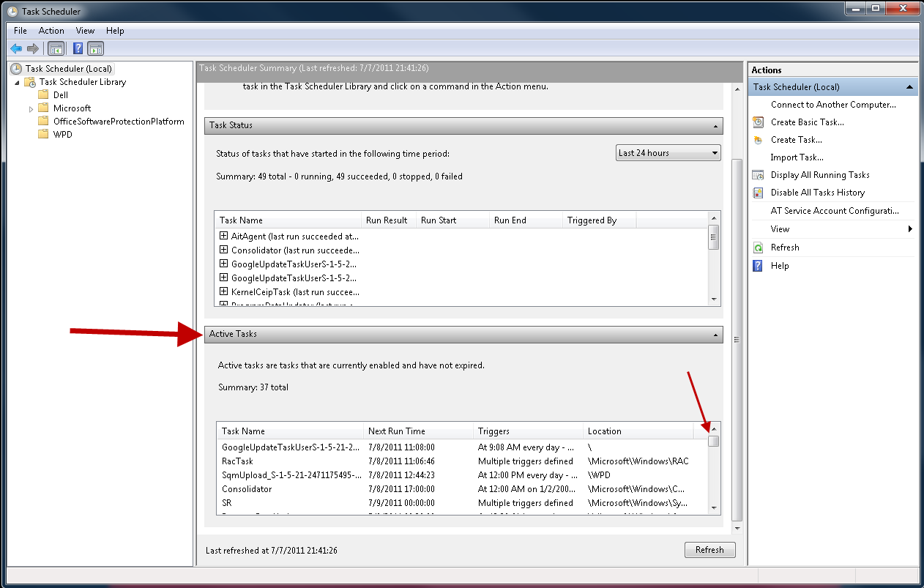Click Connect to Another Computer action

[833, 105]
